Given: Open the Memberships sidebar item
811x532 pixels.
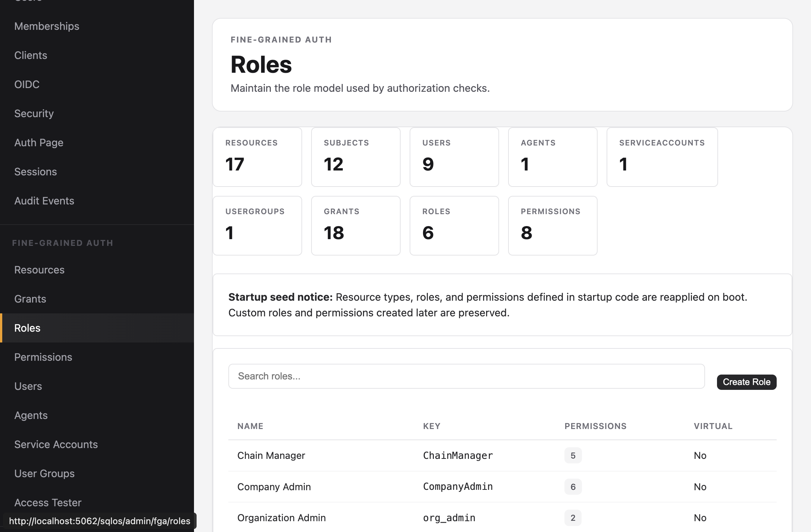Looking at the screenshot, I should click(x=47, y=26).
